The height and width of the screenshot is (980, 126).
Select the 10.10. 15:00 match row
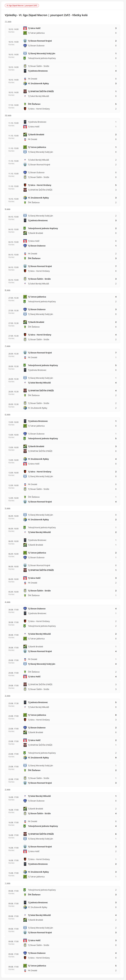63,200
